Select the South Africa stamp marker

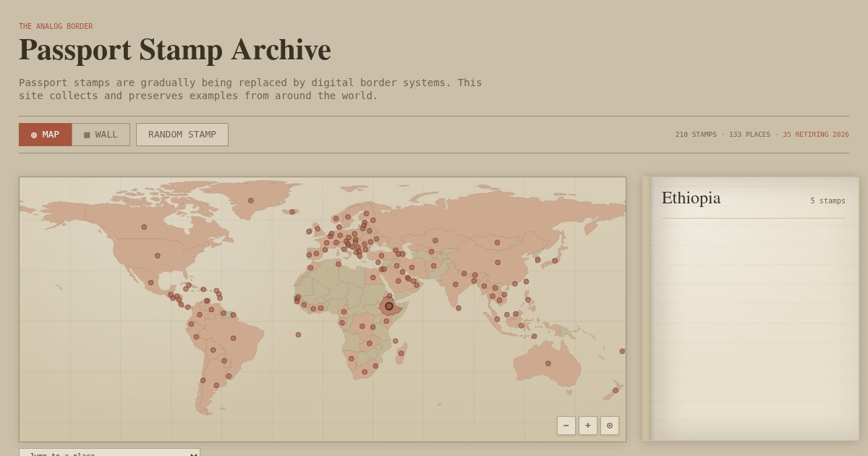[x=365, y=372]
